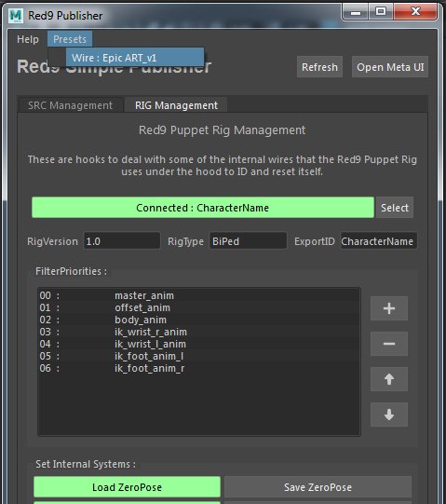
Task: Click the green Connected : CharacterName bar
Action: point(203,208)
